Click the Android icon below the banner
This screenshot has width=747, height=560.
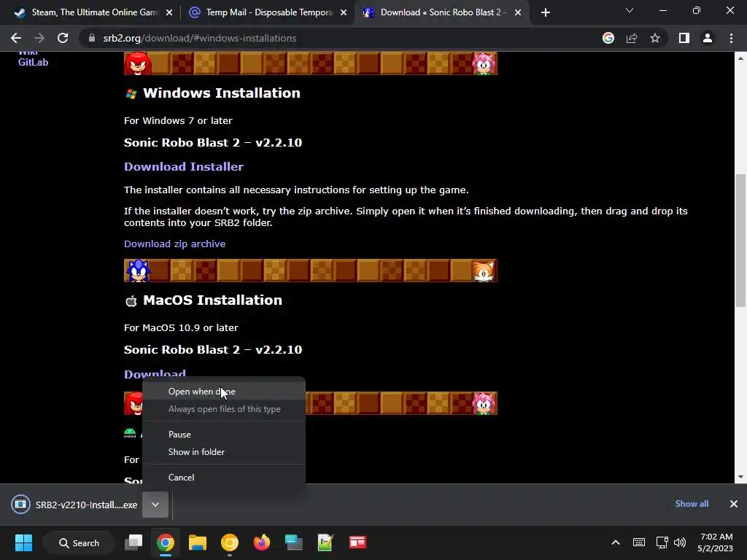[x=130, y=433]
